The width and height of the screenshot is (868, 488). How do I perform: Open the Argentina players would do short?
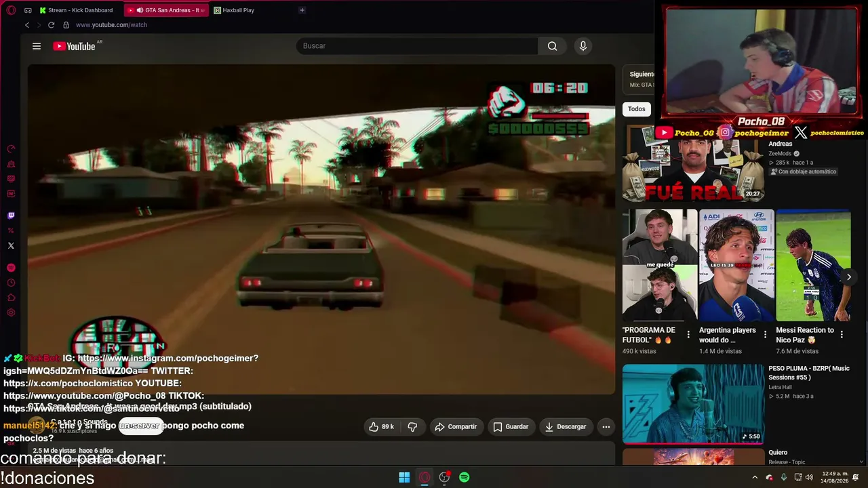[x=736, y=265]
